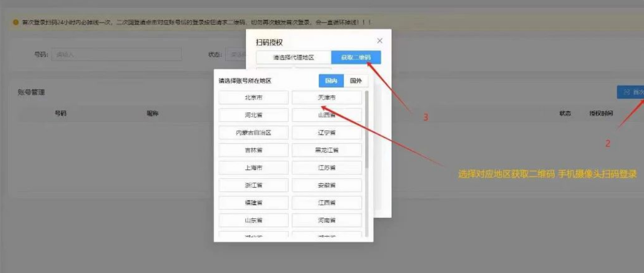Select 山西省 region
This screenshot has height=273, width=644.
[x=327, y=115]
